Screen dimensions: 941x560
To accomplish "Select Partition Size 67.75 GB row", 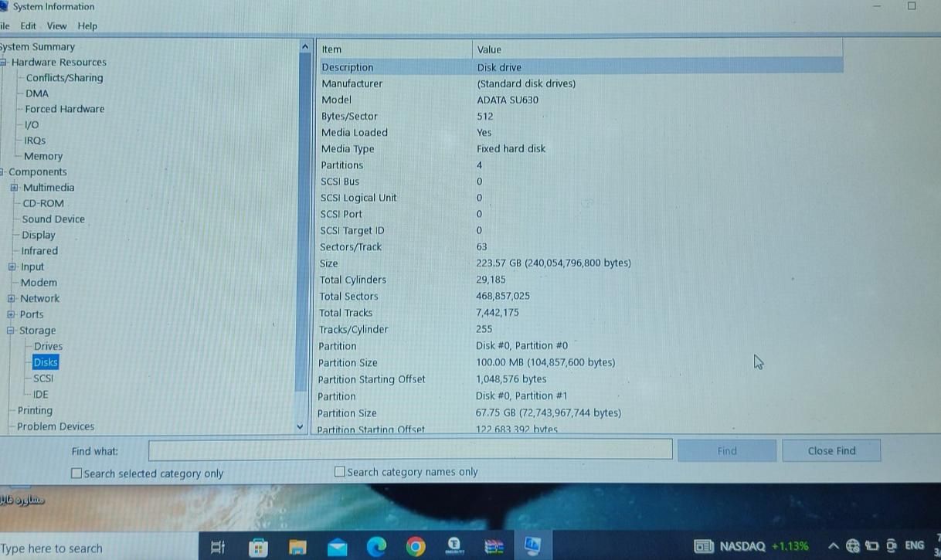I will (x=579, y=413).
